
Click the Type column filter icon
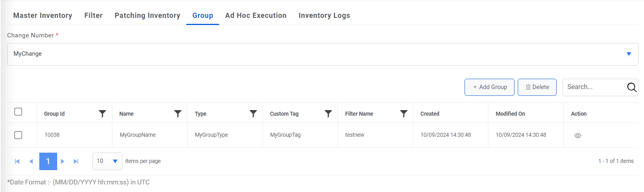click(x=253, y=114)
